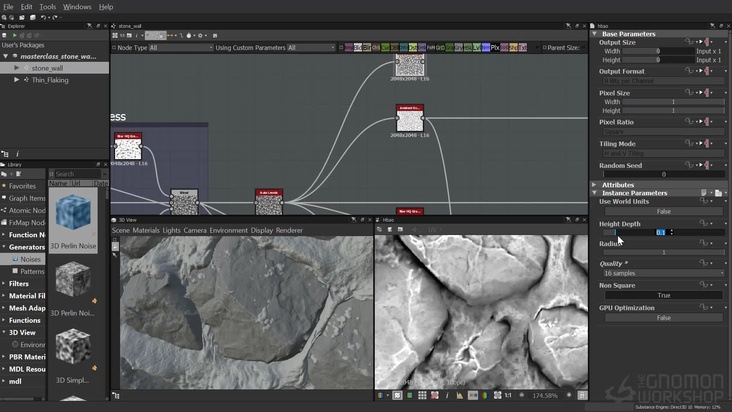Open the Quality 16 samples dropdown
Image resolution: width=732 pixels, height=412 pixels.
[663, 273]
